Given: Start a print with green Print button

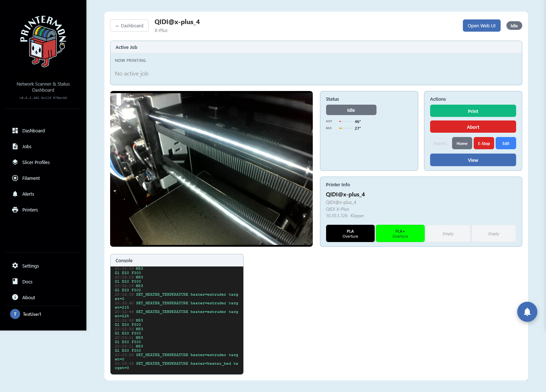Looking at the screenshot, I should pos(473,111).
